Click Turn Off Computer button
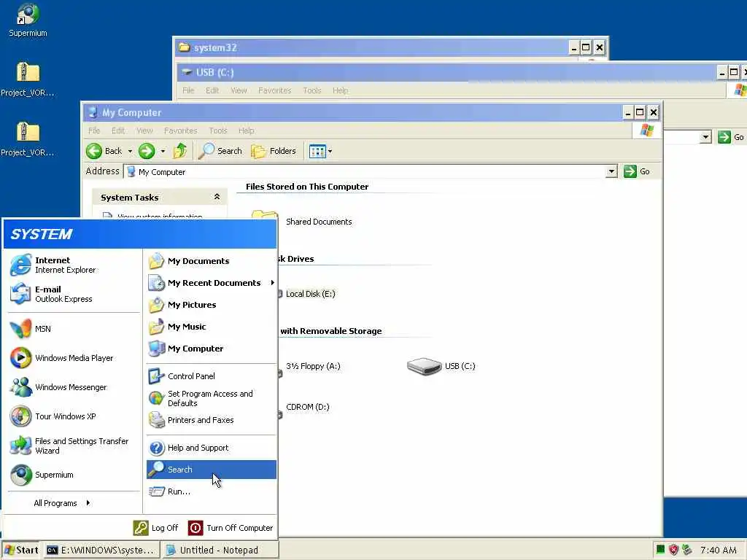Screen dimensions: 747x560 click(231, 528)
